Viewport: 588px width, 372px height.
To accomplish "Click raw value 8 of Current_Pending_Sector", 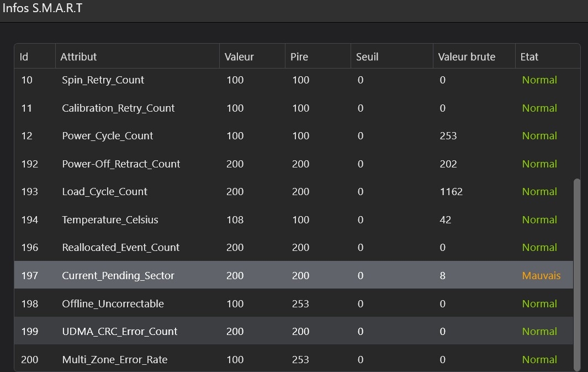I will (442, 275).
